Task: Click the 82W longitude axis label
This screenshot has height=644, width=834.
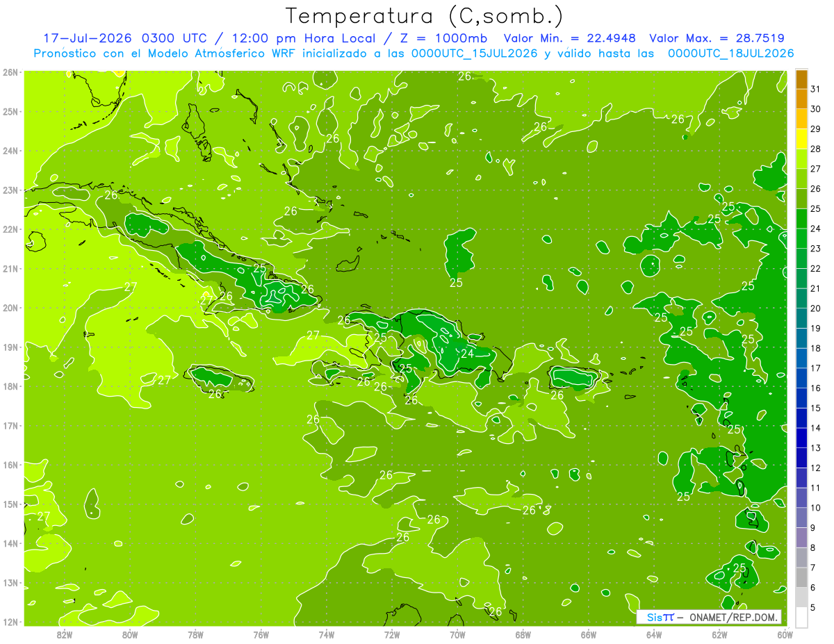Action: click(65, 634)
